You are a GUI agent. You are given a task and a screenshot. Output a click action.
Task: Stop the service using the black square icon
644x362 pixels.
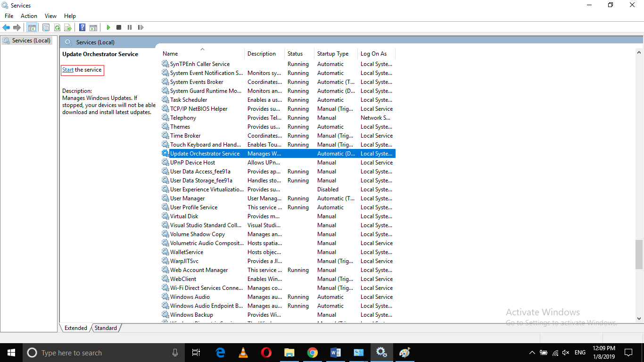119,27
